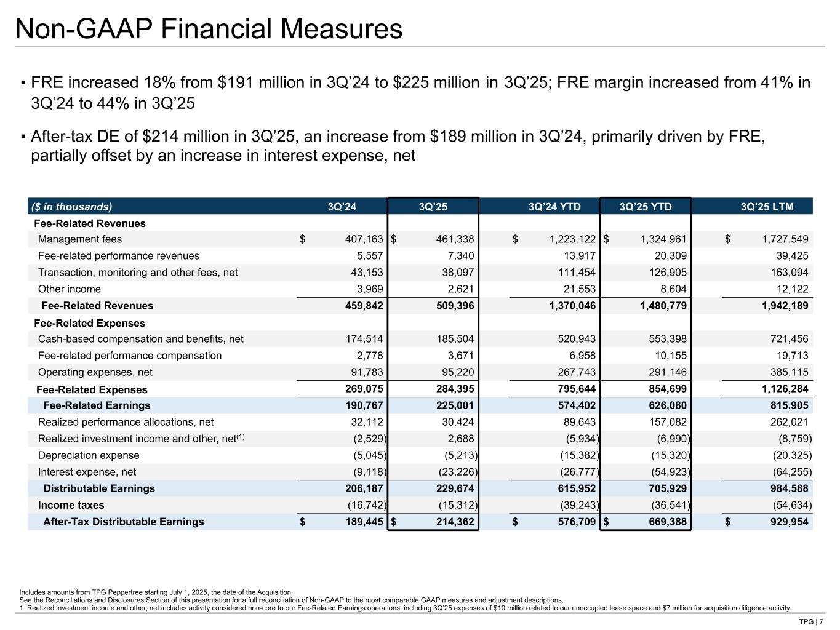Screen dimensions: 840x630
Task: Click the Income taxes row label
Action: tap(71, 505)
